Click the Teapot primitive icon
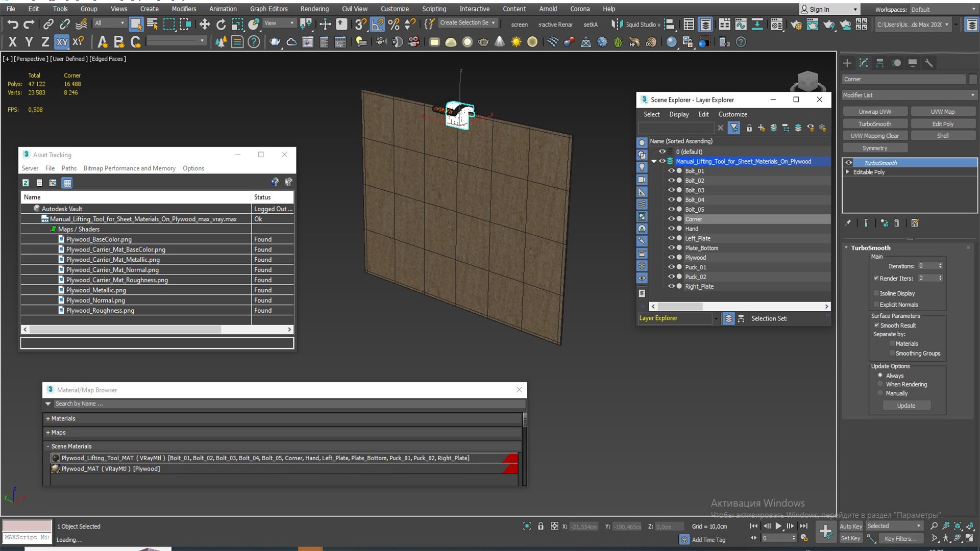This screenshot has width=980, height=551. pos(483,42)
